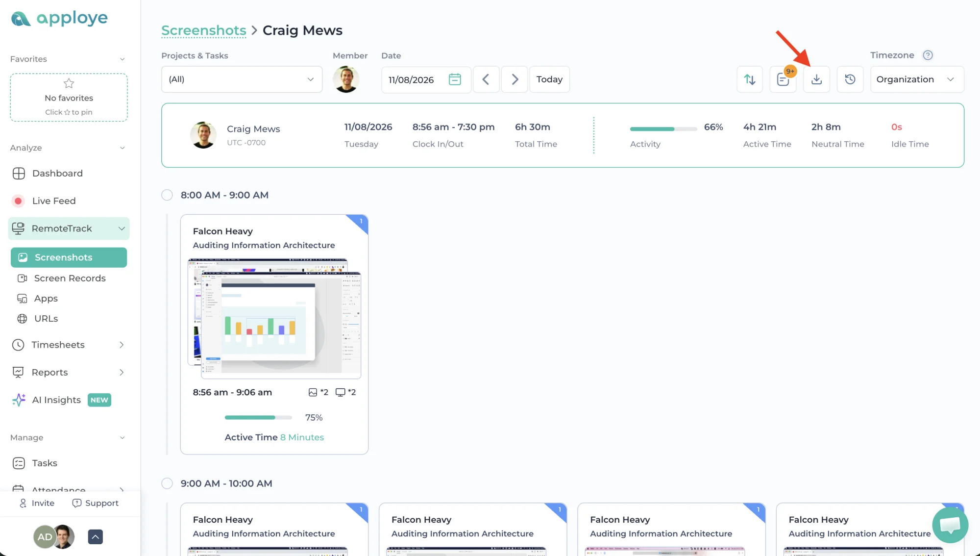Expand the Timesheets submenu
Image resolution: width=980 pixels, height=556 pixels.
[122, 345]
